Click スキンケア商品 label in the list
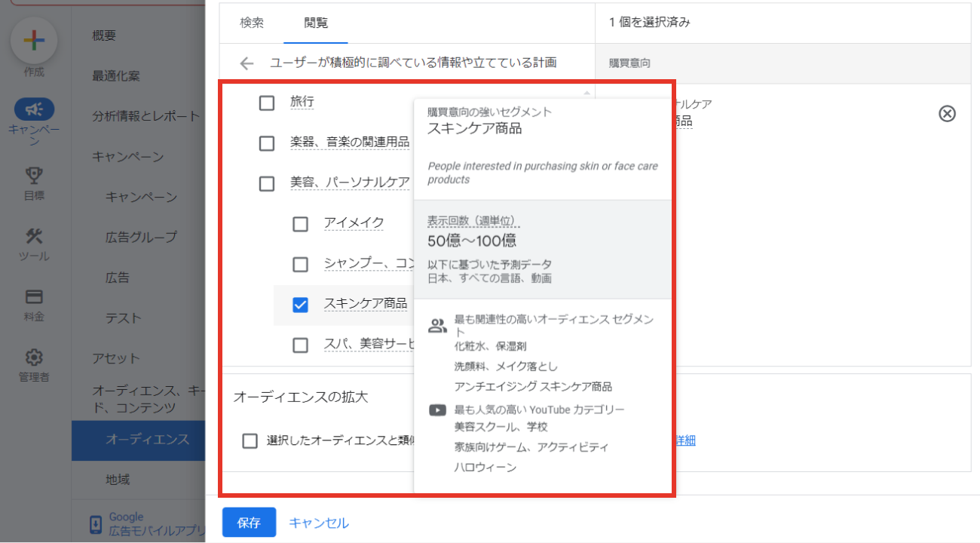980x543 pixels. coord(365,303)
